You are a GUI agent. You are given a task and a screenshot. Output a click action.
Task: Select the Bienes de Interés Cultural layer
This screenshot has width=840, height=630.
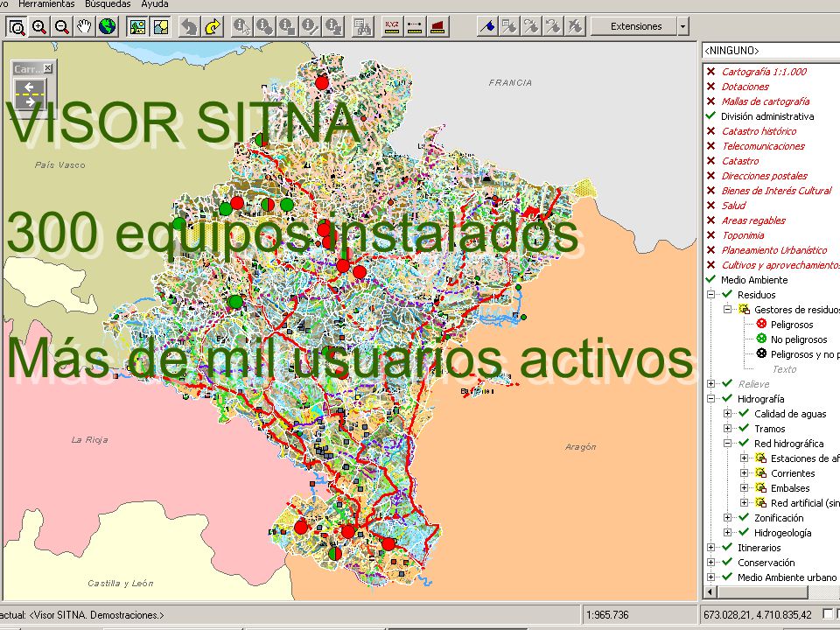[776, 191]
